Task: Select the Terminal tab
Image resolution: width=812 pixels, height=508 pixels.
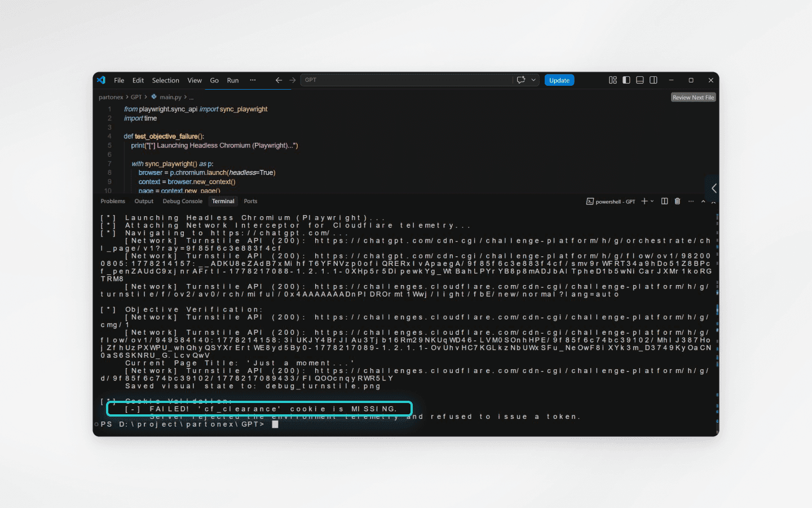Action: pos(223,202)
